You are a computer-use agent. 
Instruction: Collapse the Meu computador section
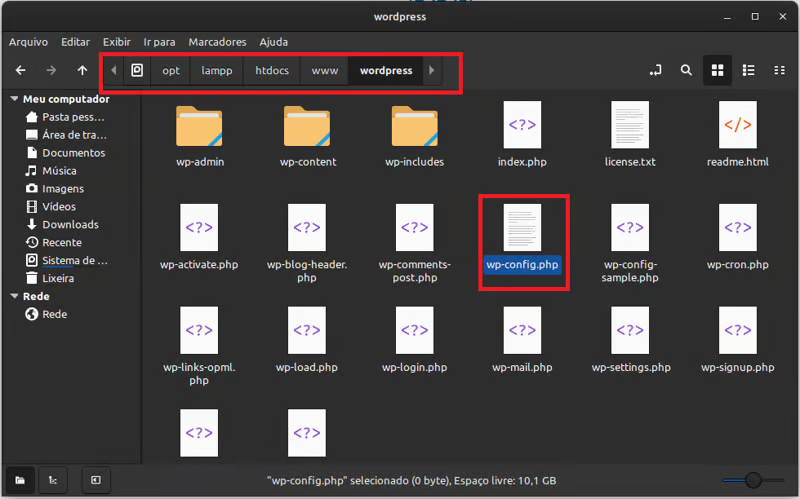[14, 98]
